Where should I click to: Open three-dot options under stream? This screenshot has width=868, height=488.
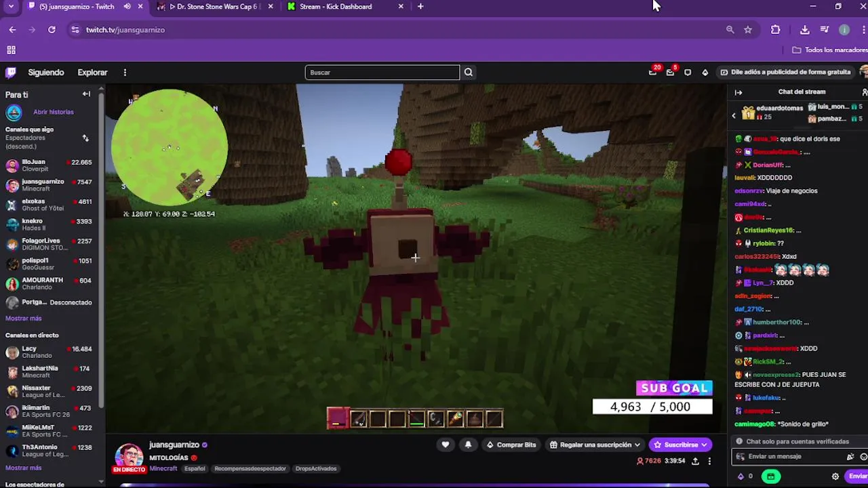pos(709,462)
